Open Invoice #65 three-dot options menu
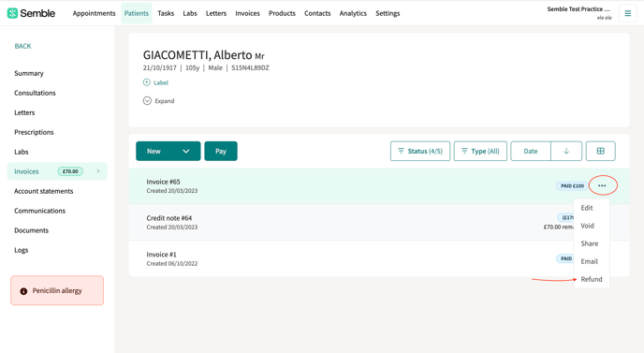The width and height of the screenshot is (644, 353). [x=602, y=185]
